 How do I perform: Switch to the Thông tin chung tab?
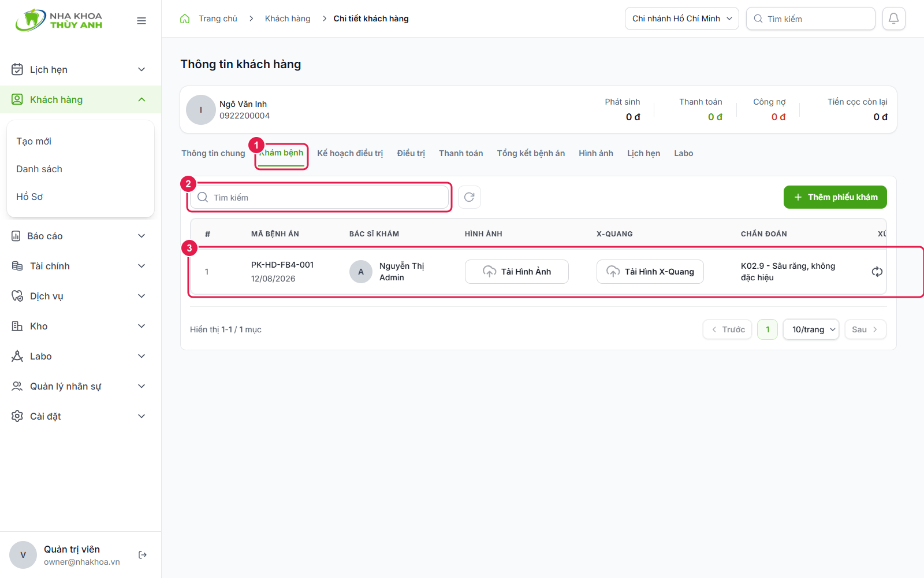213,153
